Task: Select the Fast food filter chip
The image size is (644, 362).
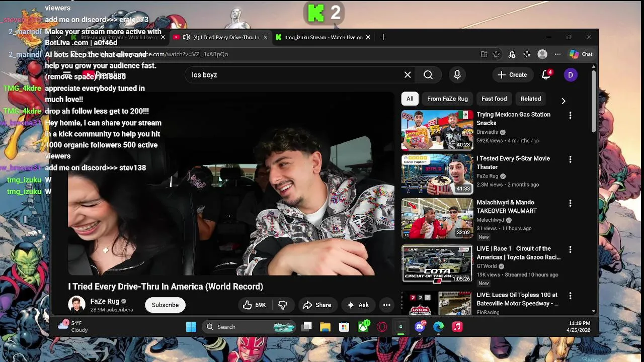Action: tap(494, 99)
